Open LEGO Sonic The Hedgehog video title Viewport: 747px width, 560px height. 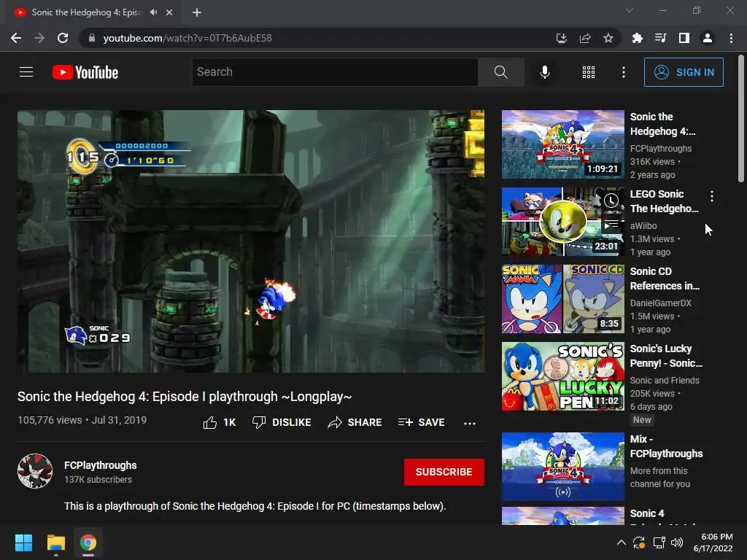point(664,201)
